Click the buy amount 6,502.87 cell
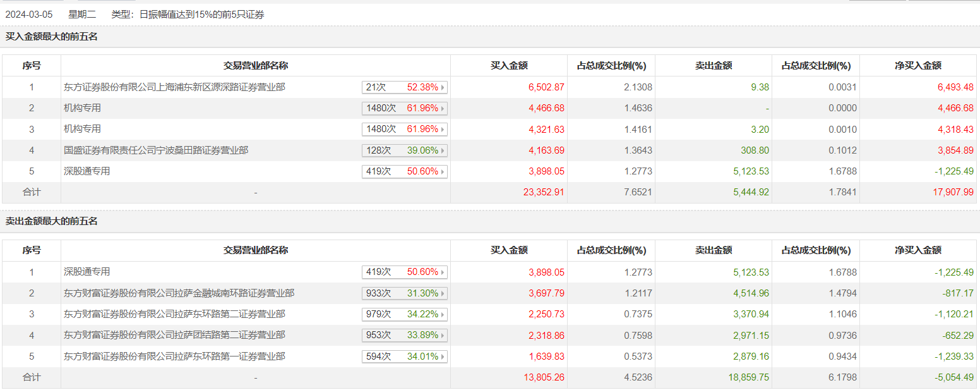The width and height of the screenshot is (980, 390). click(547, 87)
